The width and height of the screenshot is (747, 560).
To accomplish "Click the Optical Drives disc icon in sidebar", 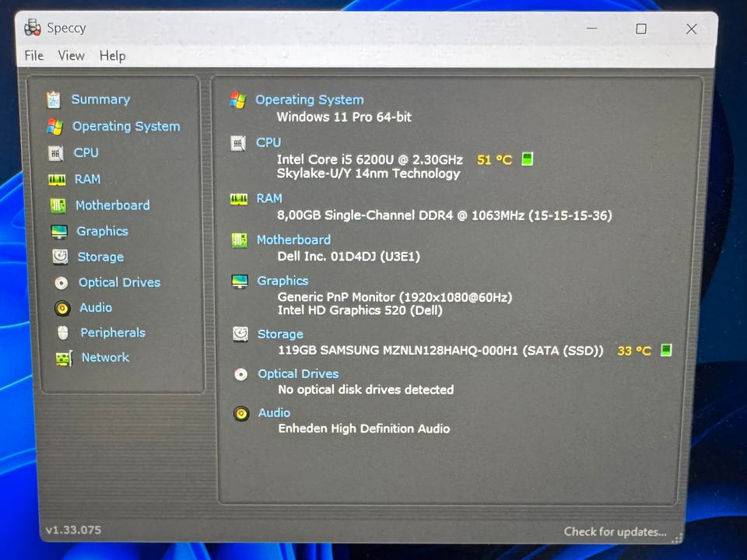I will pos(61,283).
